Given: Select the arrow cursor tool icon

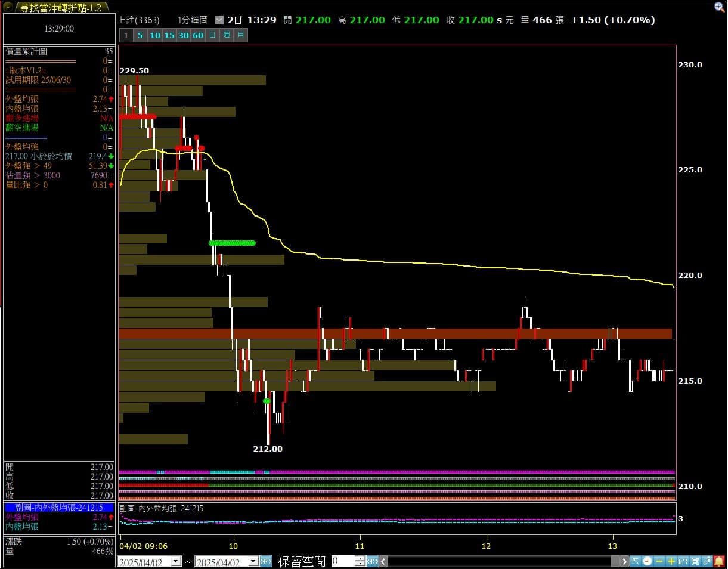Looking at the screenshot, I should coord(636,561).
